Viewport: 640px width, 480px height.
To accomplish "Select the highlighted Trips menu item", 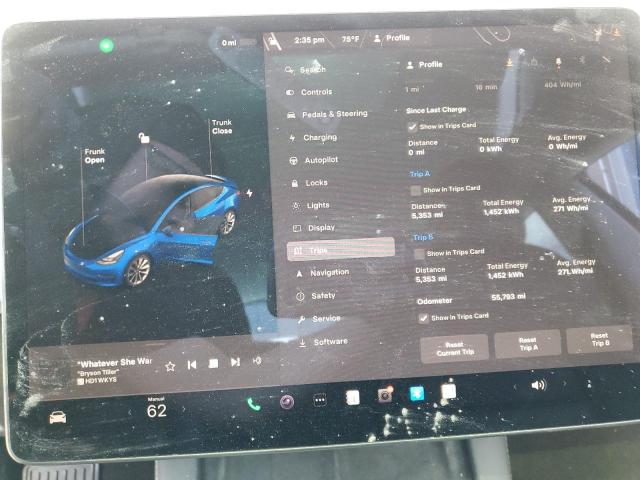I will pos(341,249).
